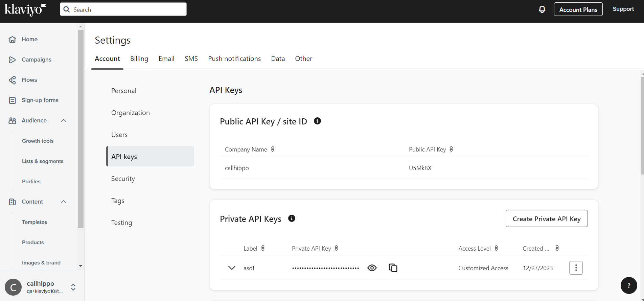
Task: Click the Flows icon in sidebar
Action: pyautogui.click(x=12, y=80)
